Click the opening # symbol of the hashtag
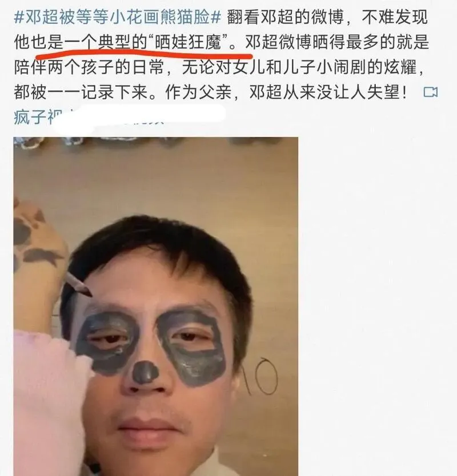457x476 pixels. (19, 17)
